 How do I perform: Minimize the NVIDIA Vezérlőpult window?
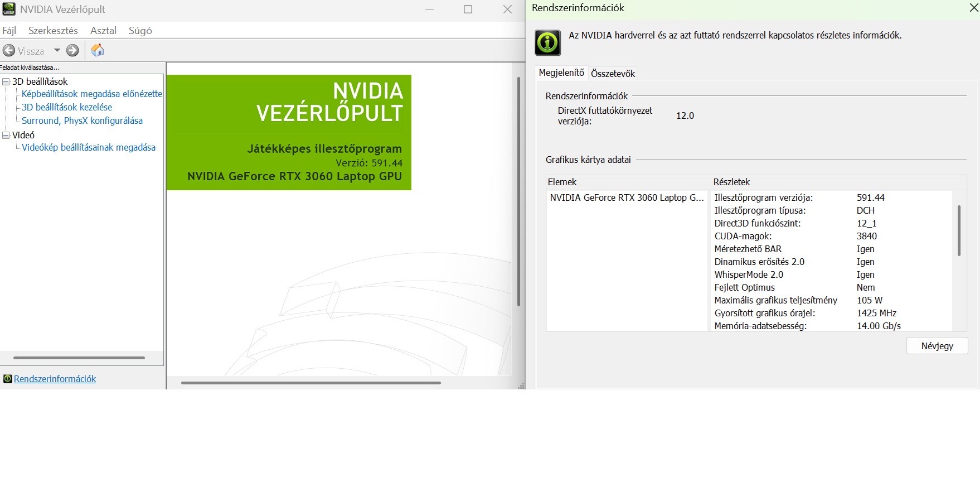coord(429,9)
